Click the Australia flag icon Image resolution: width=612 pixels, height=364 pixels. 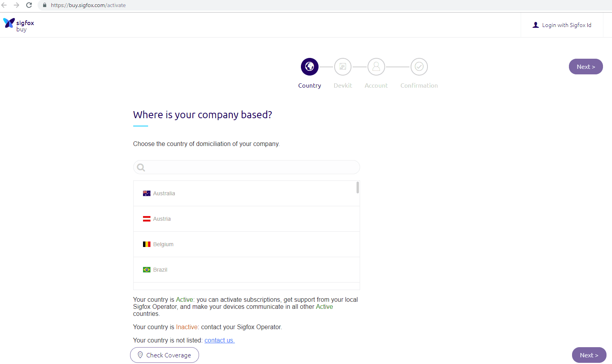tap(147, 193)
